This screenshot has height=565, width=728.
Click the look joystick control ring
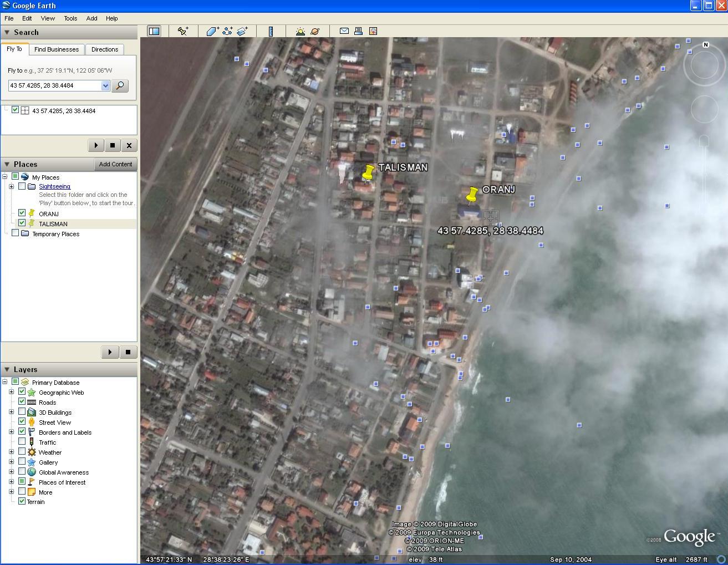click(x=705, y=65)
